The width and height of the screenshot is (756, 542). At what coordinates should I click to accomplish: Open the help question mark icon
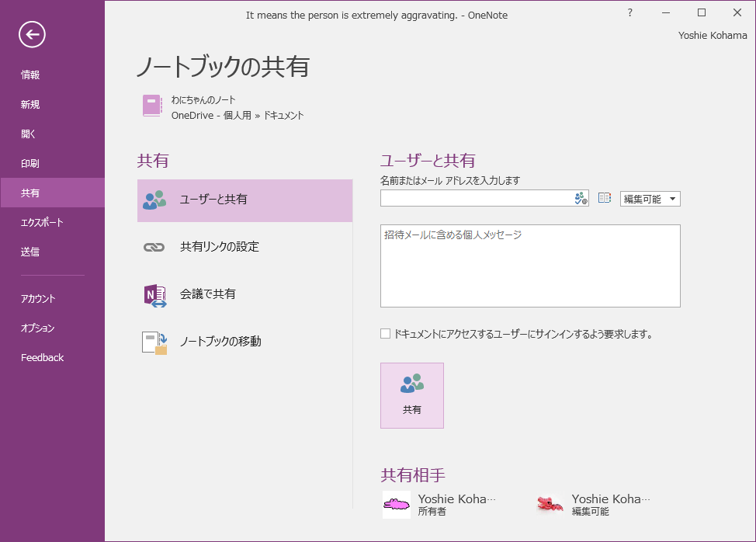click(629, 13)
